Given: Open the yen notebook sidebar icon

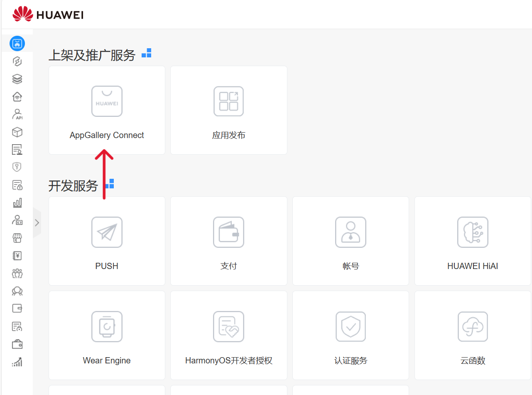Looking at the screenshot, I should [x=17, y=256].
